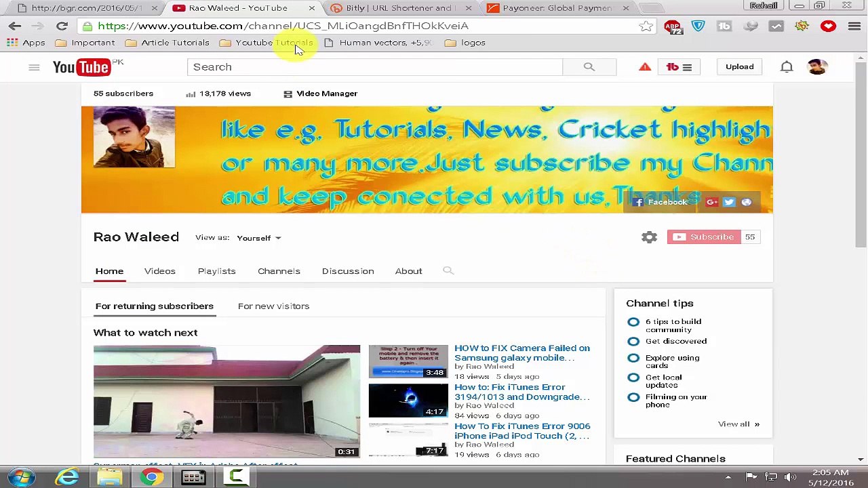The image size is (868, 488).
Task: Switch to the Videos tab
Action: (159, 271)
